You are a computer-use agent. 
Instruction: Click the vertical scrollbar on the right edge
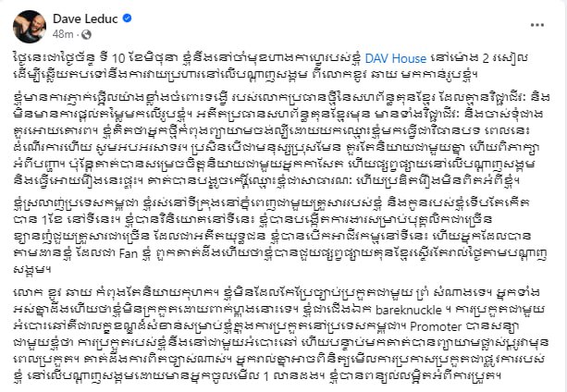click(x=564, y=196)
